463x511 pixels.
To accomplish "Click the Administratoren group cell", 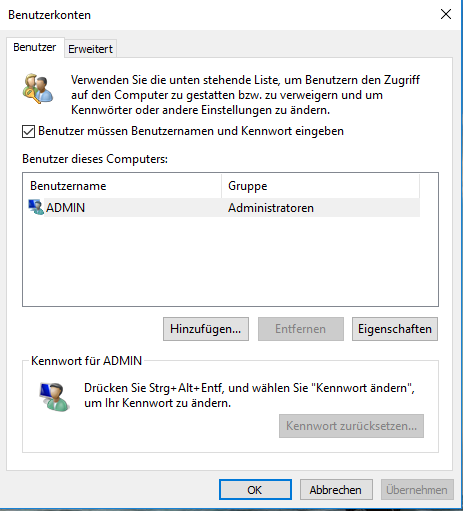I will tap(271, 208).
